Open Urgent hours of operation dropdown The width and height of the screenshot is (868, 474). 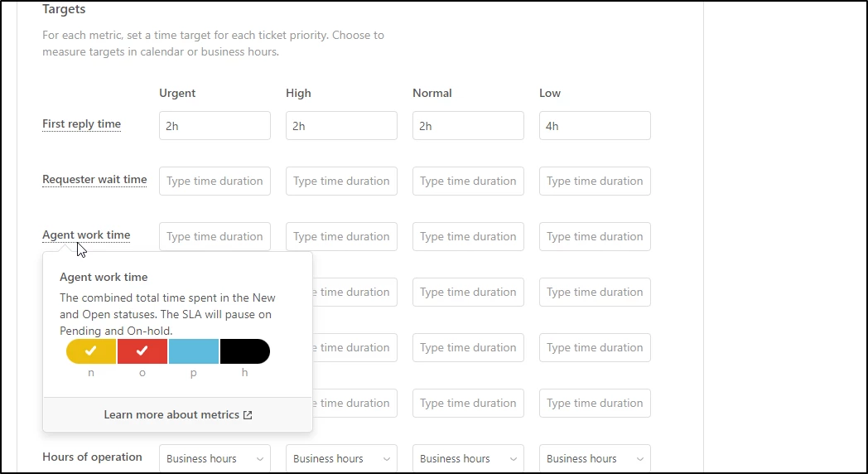215,458
